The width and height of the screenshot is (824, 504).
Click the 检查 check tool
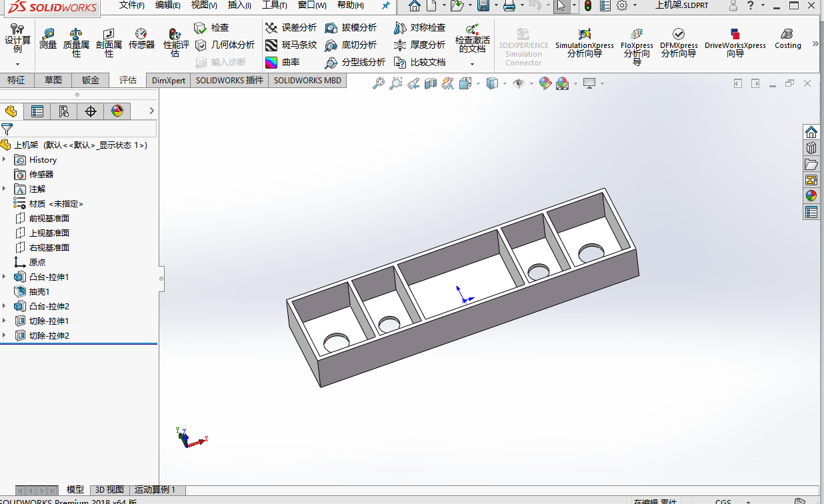click(x=211, y=27)
